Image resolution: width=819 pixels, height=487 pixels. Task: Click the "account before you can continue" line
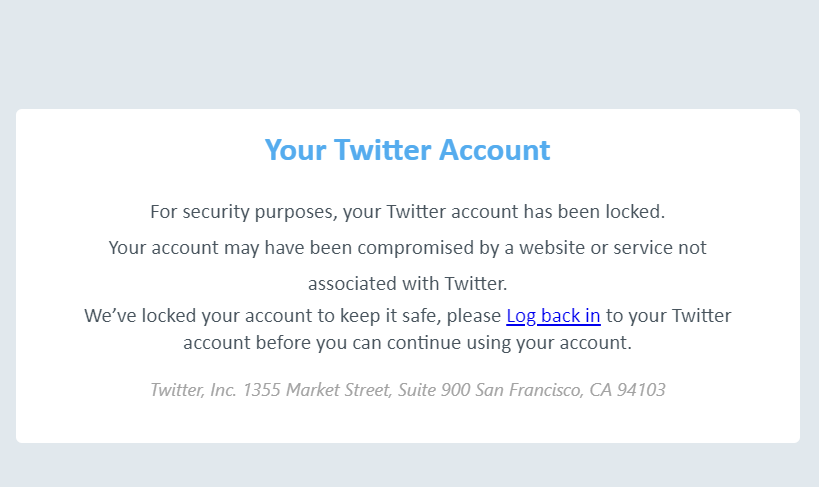pos(407,342)
